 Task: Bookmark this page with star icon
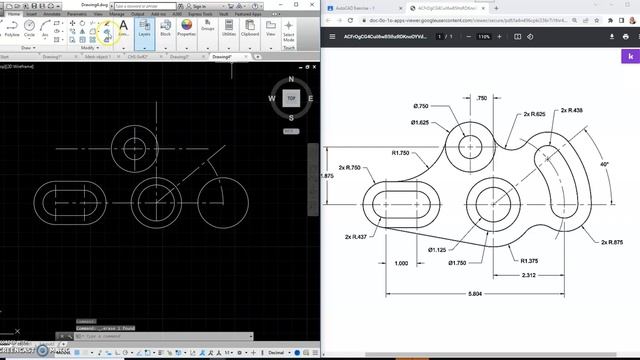click(597, 20)
